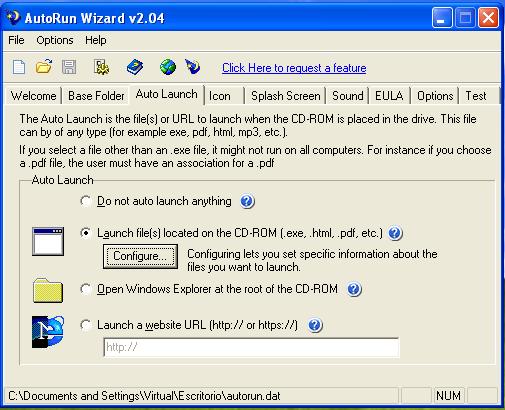Switch to the Auto Launch tab

(x=167, y=95)
